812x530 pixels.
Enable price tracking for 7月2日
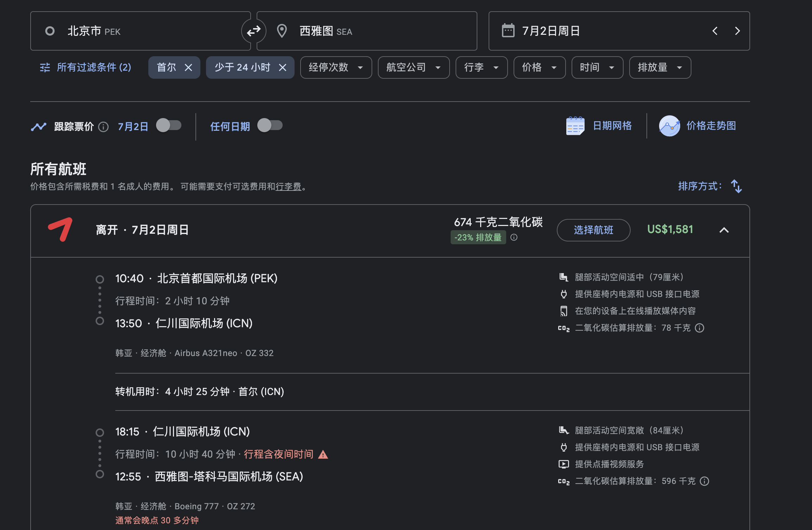click(x=169, y=125)
